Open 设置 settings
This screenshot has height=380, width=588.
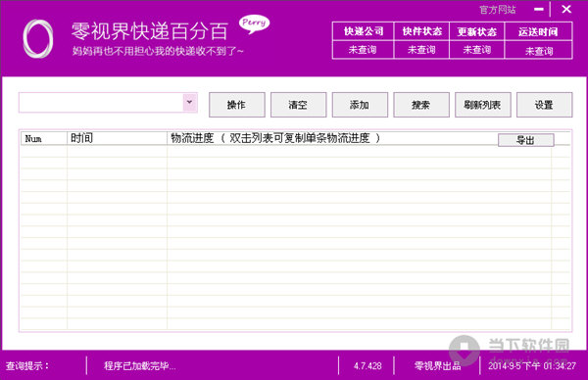(x=544, y=105)
